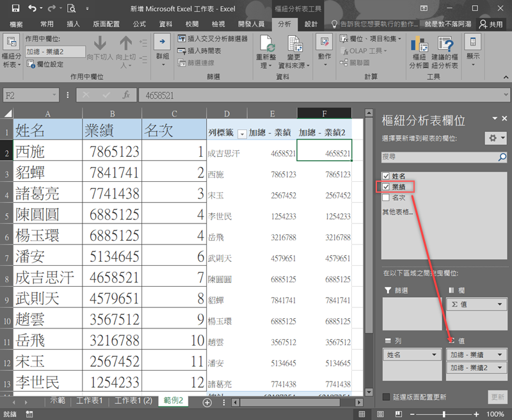Toggle the 業績 field checkbox
This screenshot has width=512, height=420.
point(385,186)
